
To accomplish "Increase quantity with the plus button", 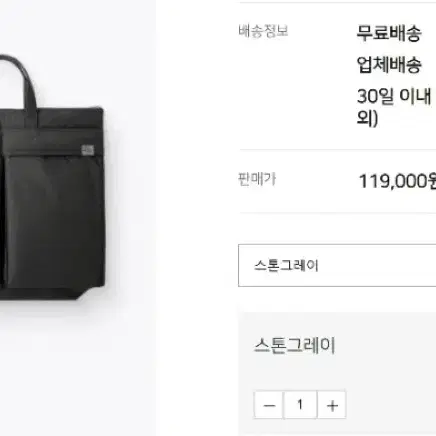I will [332, 405].
